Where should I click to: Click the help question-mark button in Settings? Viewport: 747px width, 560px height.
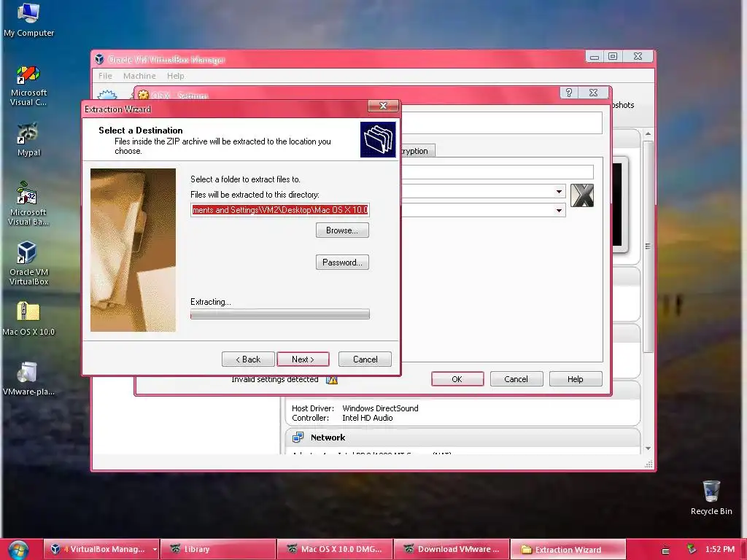569,93
